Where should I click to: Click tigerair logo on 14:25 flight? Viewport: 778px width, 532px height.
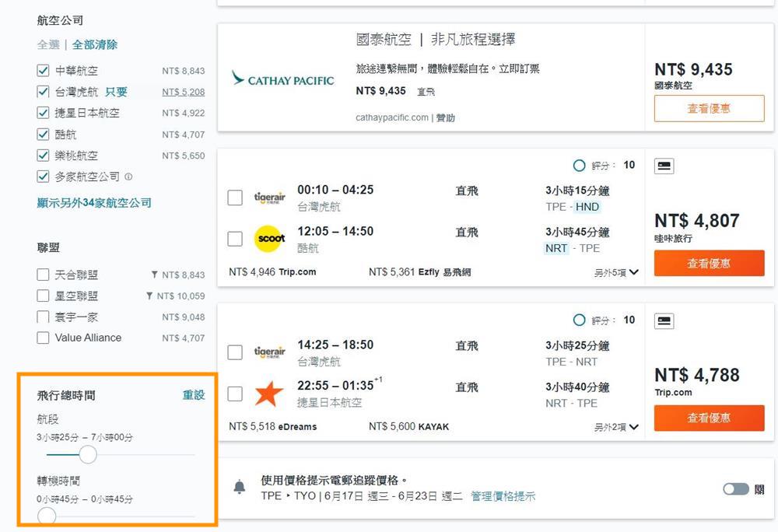269,352
